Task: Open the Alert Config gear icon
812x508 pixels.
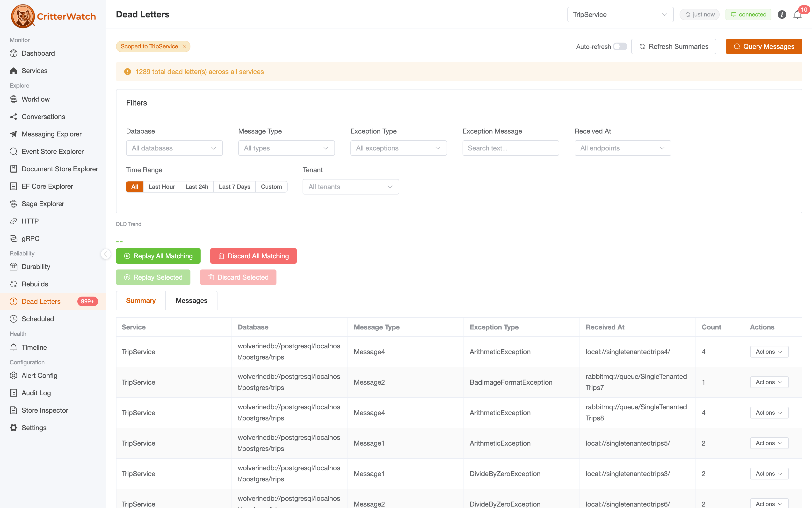Action: coord(14,376)
